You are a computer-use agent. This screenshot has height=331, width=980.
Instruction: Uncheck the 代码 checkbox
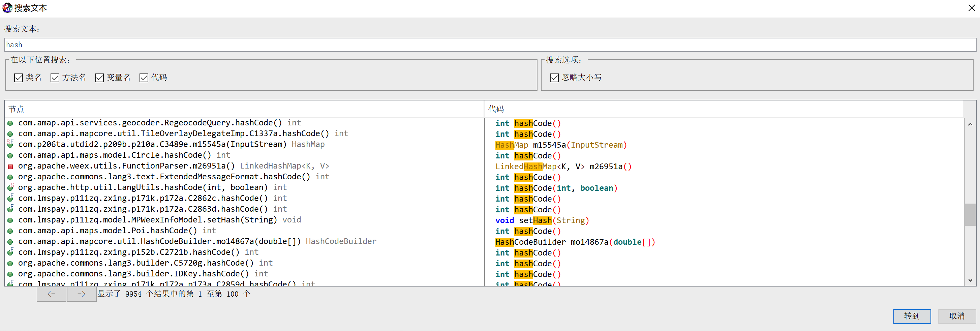click(144, 77)
